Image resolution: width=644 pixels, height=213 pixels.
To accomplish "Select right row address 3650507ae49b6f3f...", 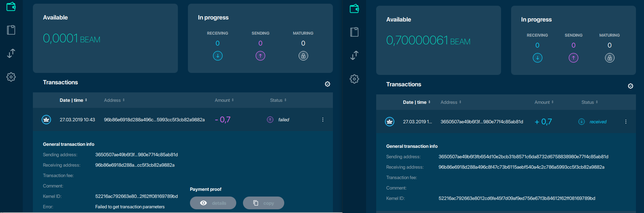I will [x=482, y=122].
